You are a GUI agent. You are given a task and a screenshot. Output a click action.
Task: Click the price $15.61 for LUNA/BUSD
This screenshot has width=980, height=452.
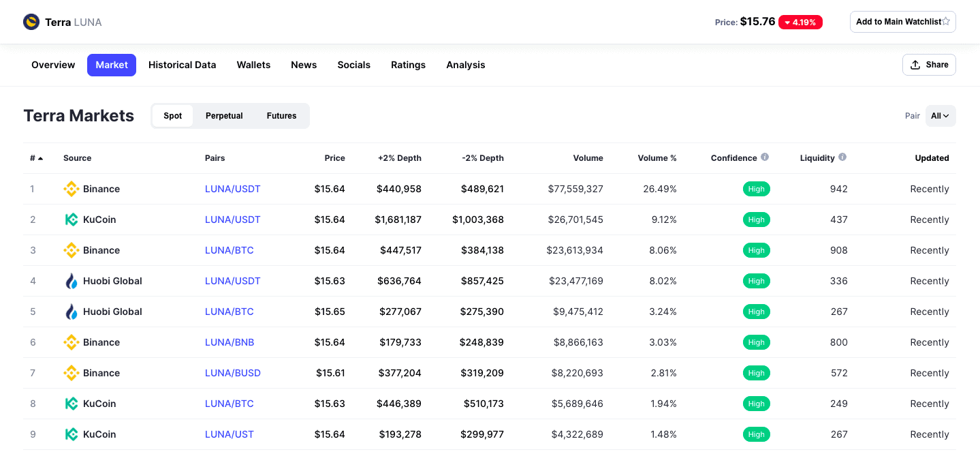[330, 373]
